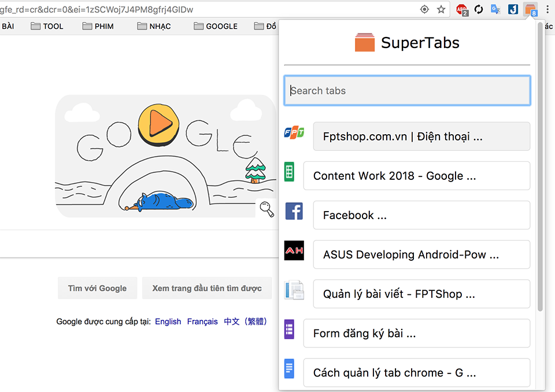Click the SuperTabs popup scrollbar
This screenshot has height=392, width=555.
tap(540, 167)
